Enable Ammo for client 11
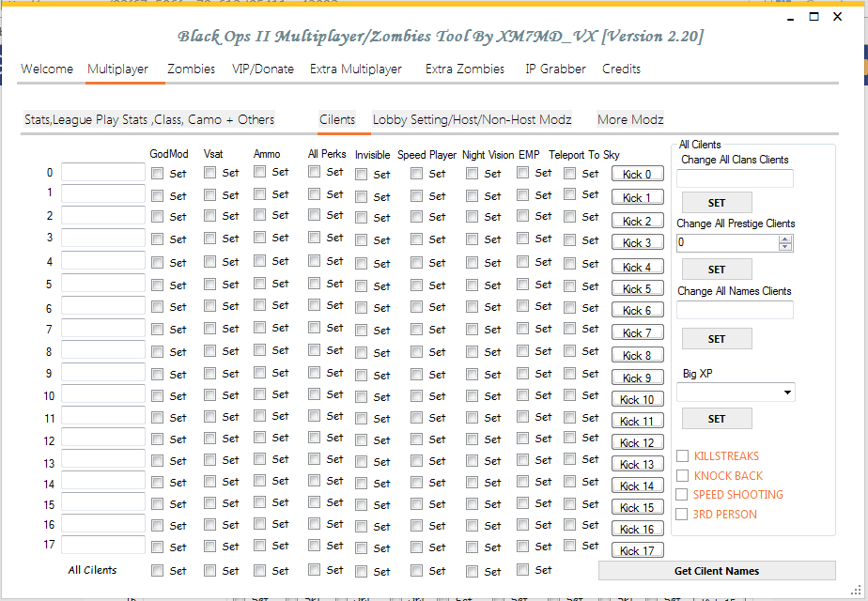 [259, 416]
